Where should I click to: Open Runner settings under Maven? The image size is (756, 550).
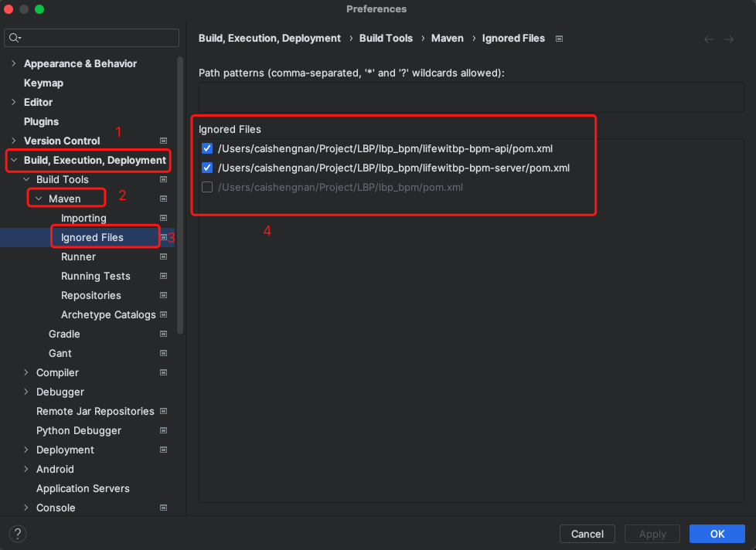tap(78, 256)
